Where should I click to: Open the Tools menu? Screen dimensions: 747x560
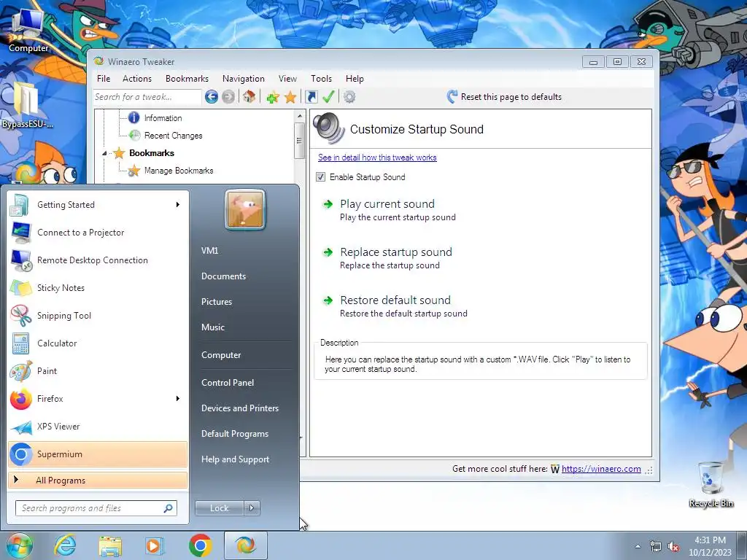[x=321, y=79]
